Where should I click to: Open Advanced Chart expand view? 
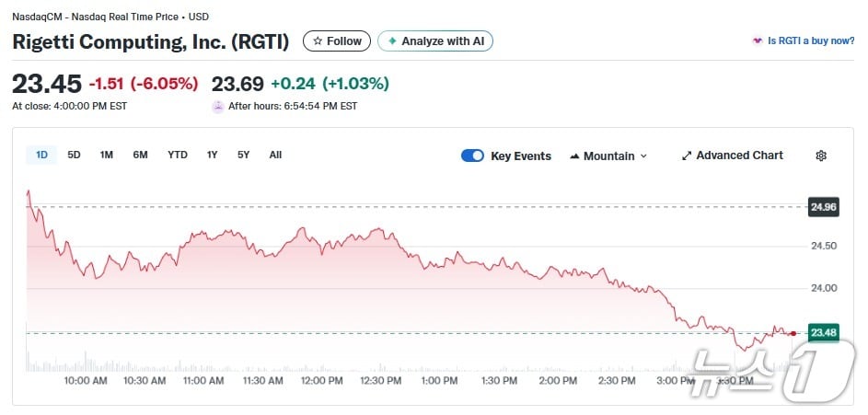click(733, 156)
